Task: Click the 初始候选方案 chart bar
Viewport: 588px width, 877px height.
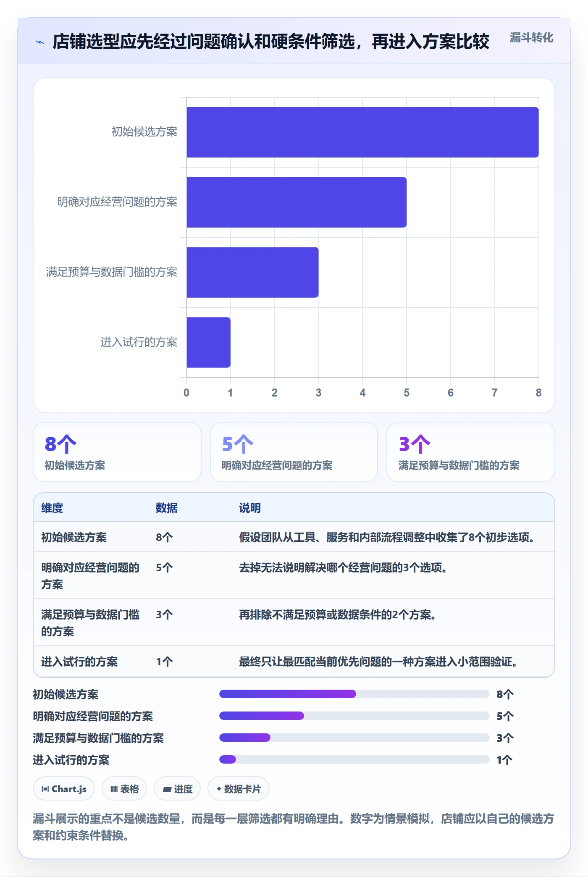Action: click(x=362, y=132)
